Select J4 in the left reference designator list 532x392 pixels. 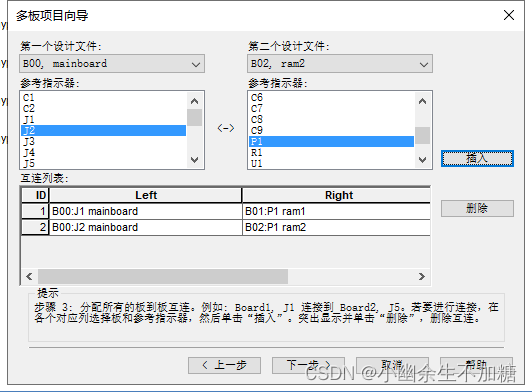point(103,152)
